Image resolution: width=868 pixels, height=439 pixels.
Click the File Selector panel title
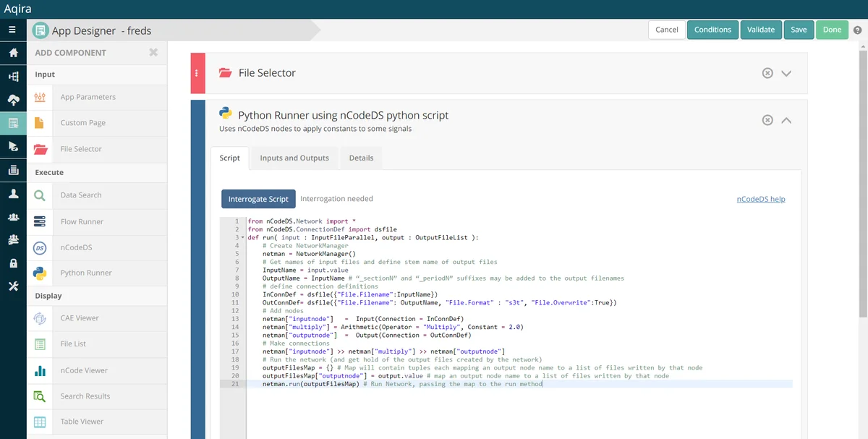(267, 73)
